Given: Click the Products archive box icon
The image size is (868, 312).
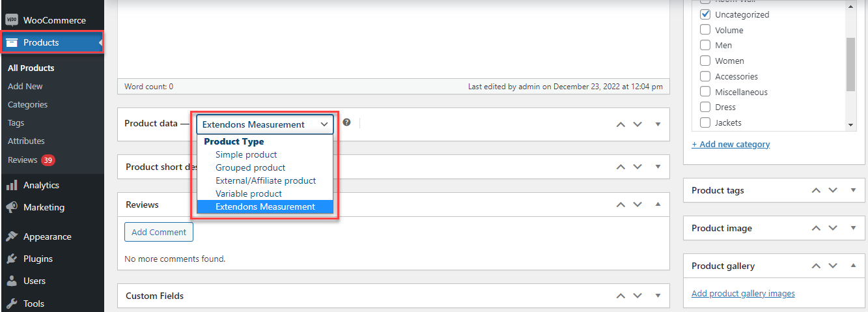Looking at the screenshot, I should (12, 42).
